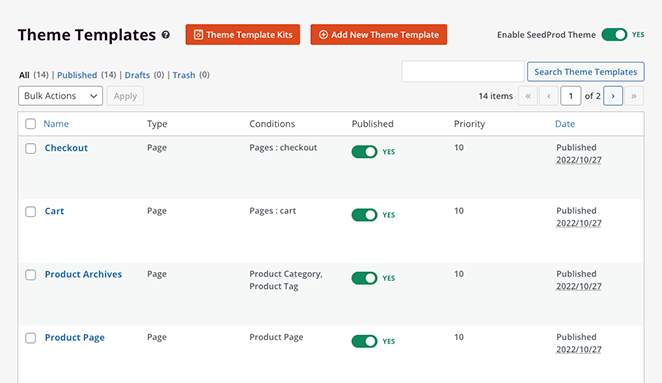The height and width of the screenshot is (383, 662).
Task: Select the Product Page row checkbox
Action: click(30, 338)
